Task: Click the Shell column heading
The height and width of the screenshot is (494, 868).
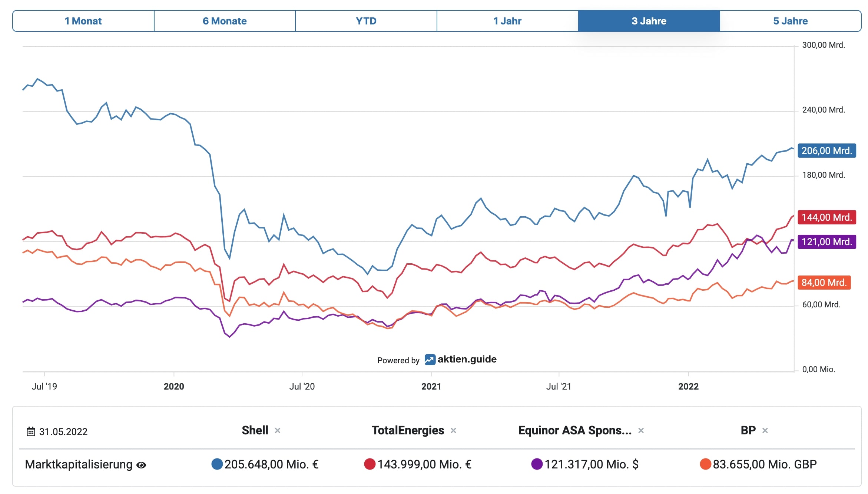Action: [x=255, y=430]
